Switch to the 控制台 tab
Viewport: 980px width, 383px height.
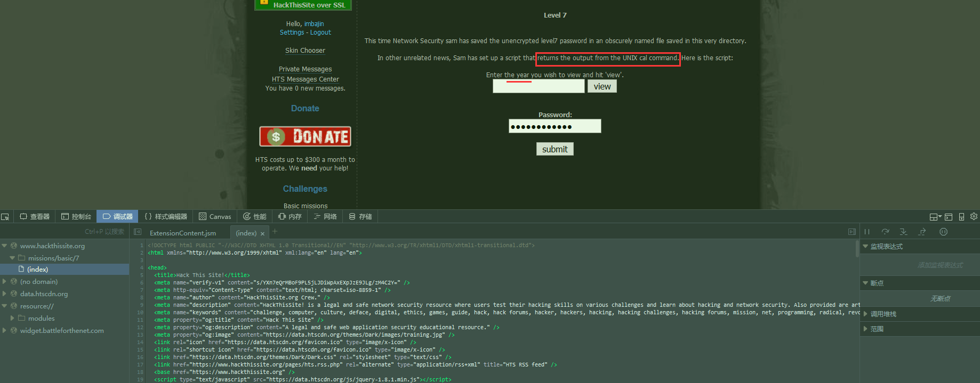pos(76,217)
